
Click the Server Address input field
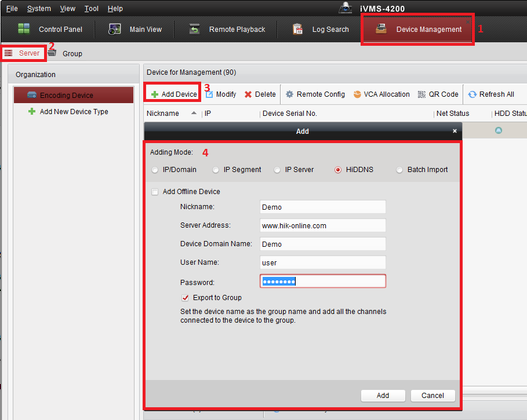323,225
